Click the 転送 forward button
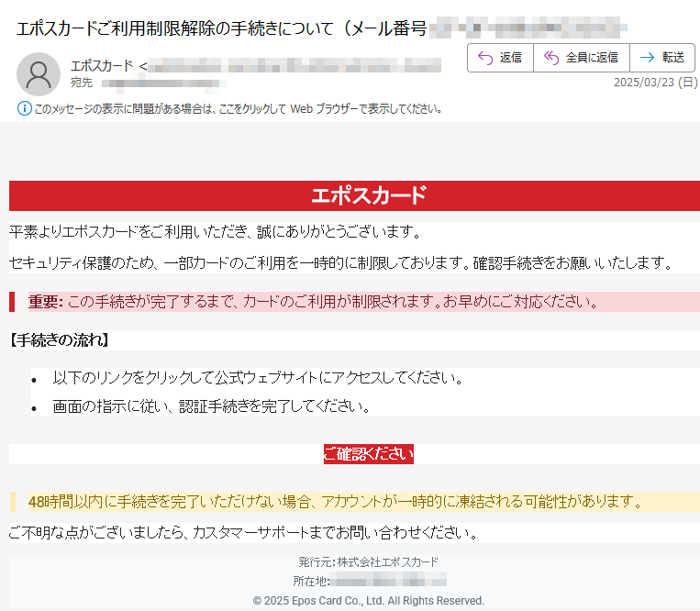The width and height of the screenshot is (700, 611). pyautogui.click(x=662, y=58)
